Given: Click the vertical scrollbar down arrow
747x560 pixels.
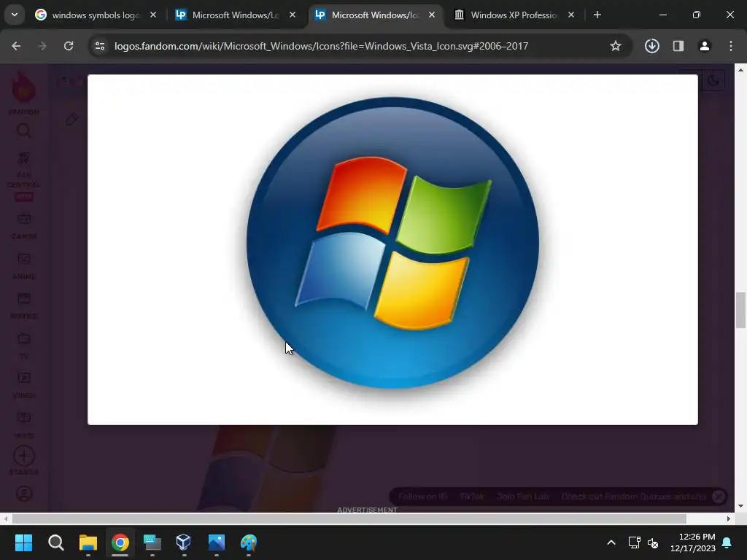Looking at the screenshot, I should (740, 506).
